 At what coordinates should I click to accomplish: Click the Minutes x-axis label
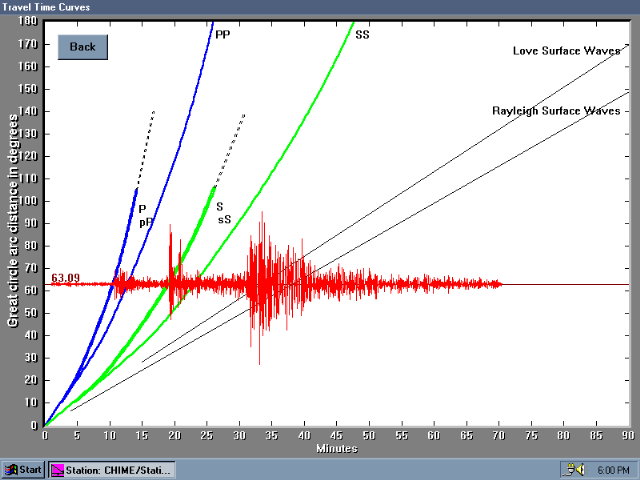point(336,448)
